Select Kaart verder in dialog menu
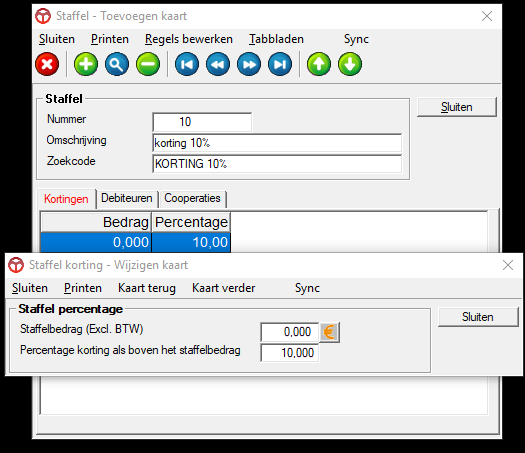The width and height of the screenshot is (525, 453). 224,288
